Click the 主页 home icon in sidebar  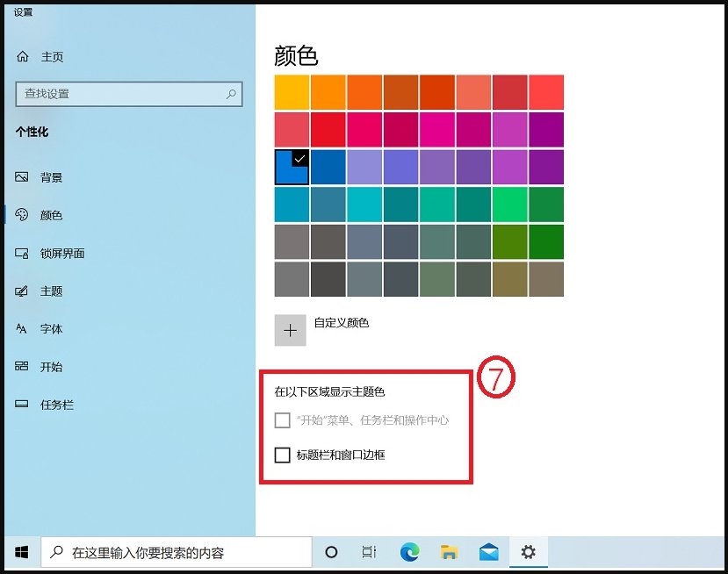tap(25, 56)
